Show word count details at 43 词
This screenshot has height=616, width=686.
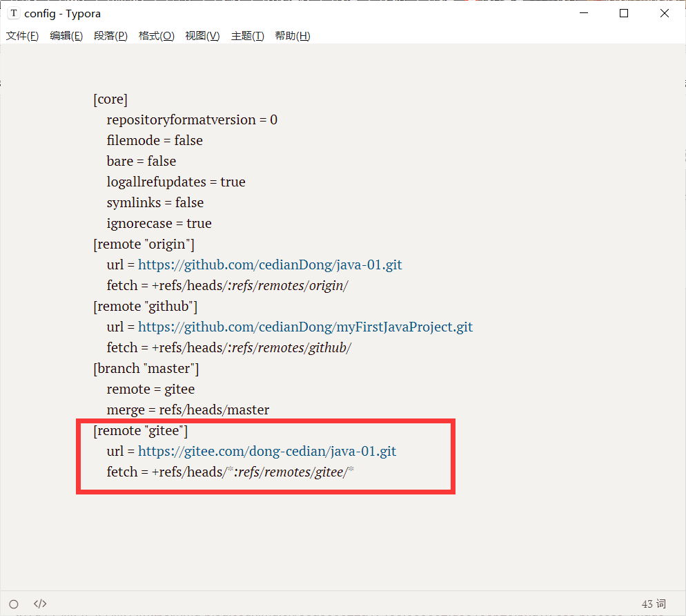click(x=653, y=604)
